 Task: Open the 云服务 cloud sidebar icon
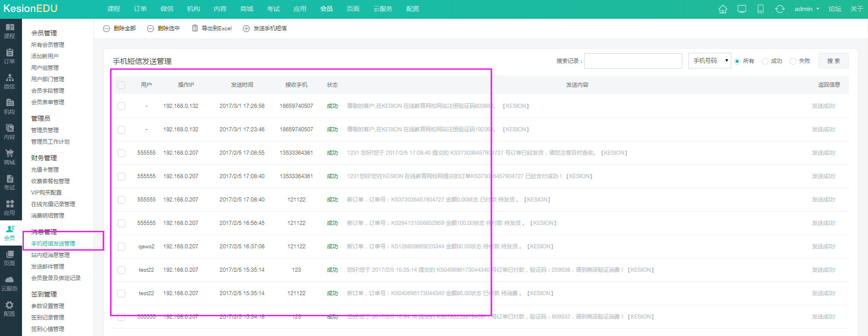pos(10,283)
